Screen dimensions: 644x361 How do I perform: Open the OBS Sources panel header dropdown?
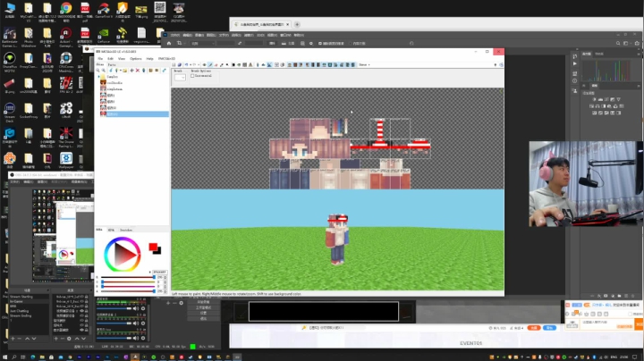click(90, 290)
